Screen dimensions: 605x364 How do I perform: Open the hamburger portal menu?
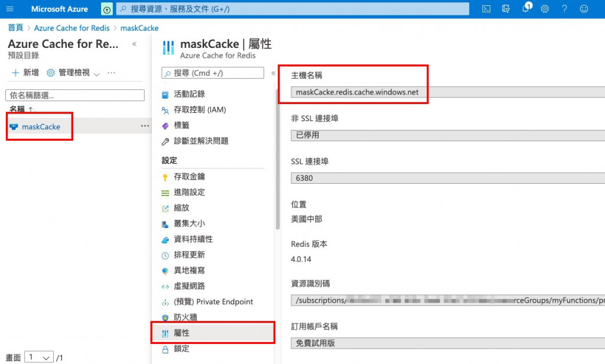point(9,9)
